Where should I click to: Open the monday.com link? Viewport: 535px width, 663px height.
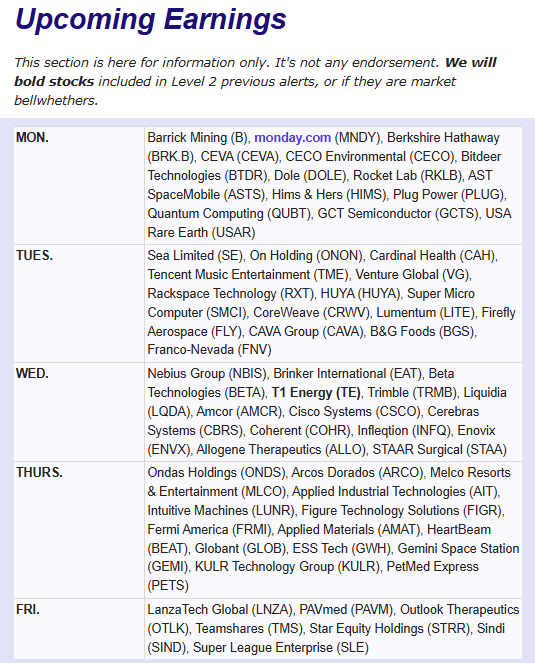(292, 137)
